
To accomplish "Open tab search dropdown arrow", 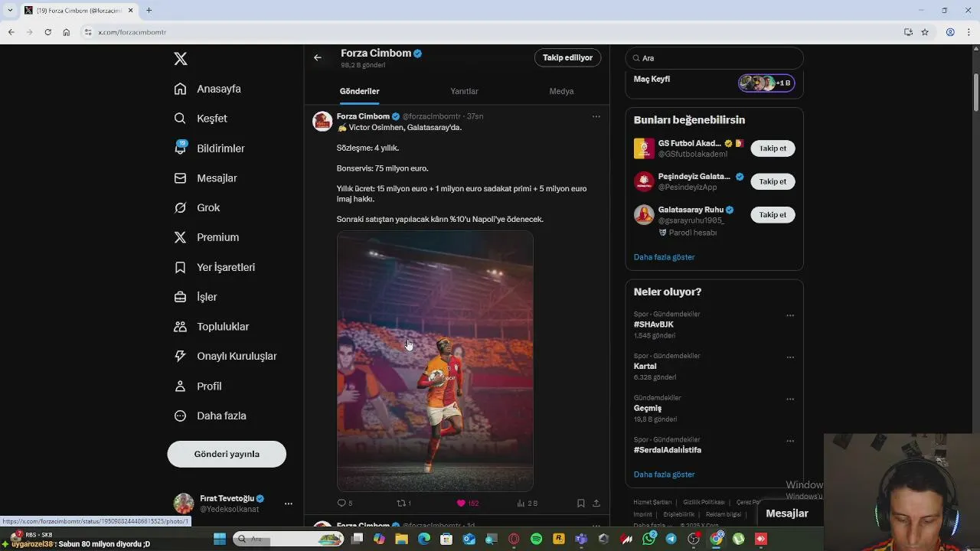I will click(x=10, y=10).
